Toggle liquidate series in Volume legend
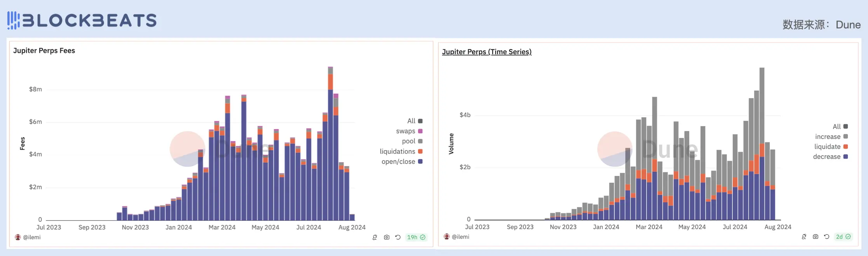The image size is (868, 256). pyautogui.click(x=831, y=147)
